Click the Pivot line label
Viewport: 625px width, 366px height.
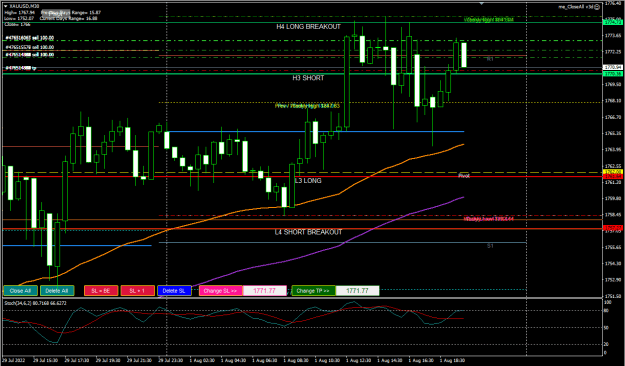pyautogui.click(x=464, y=176)
